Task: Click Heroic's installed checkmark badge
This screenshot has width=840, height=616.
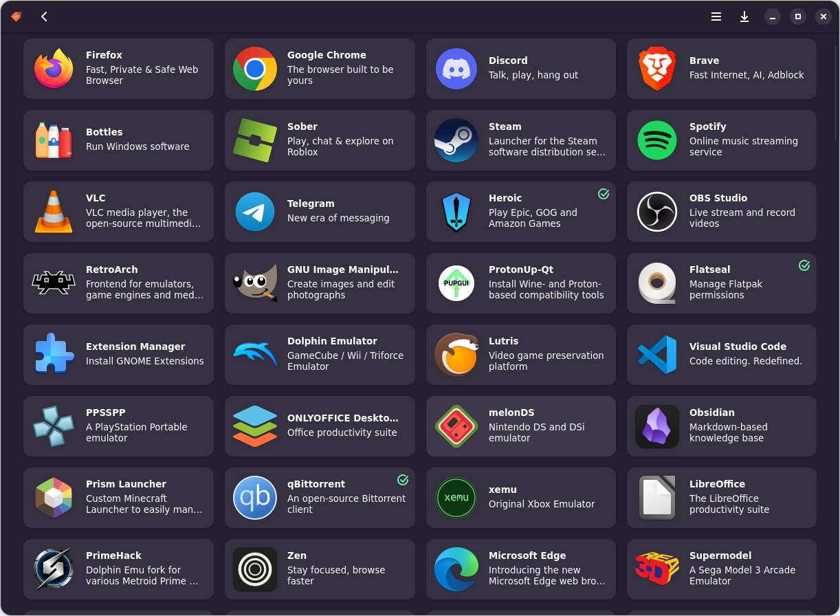Action: 604,194
